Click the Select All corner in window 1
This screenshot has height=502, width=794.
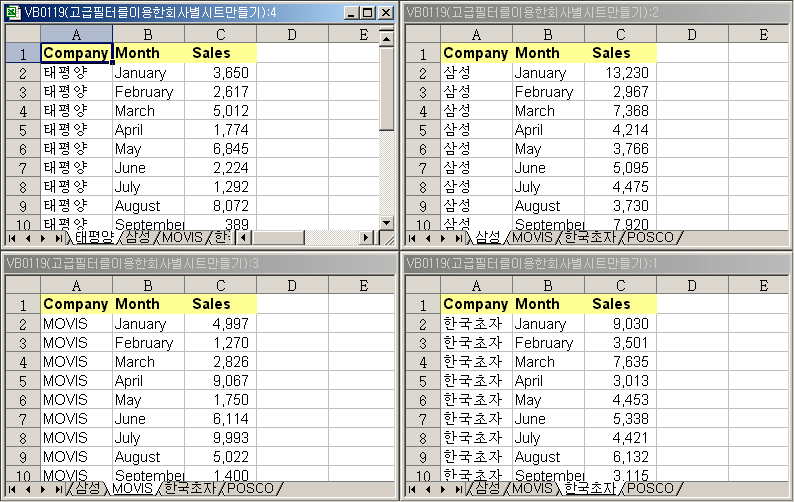tap(423, 286)
